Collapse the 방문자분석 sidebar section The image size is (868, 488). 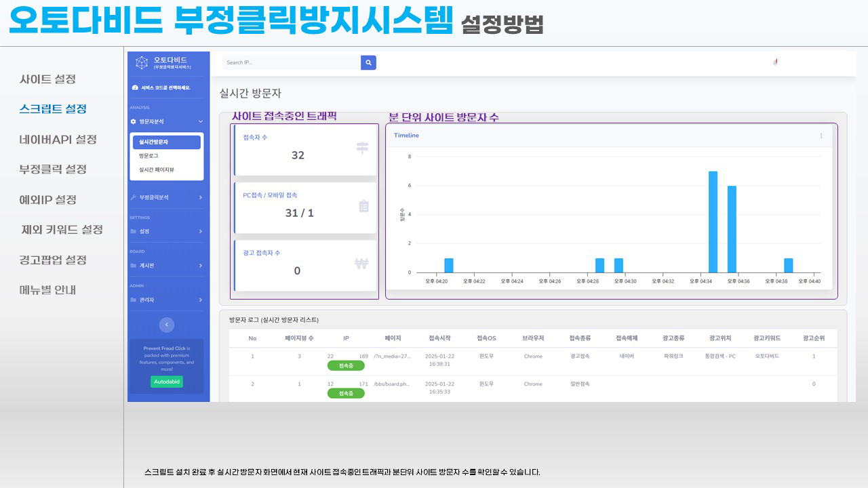click(200, 121)
